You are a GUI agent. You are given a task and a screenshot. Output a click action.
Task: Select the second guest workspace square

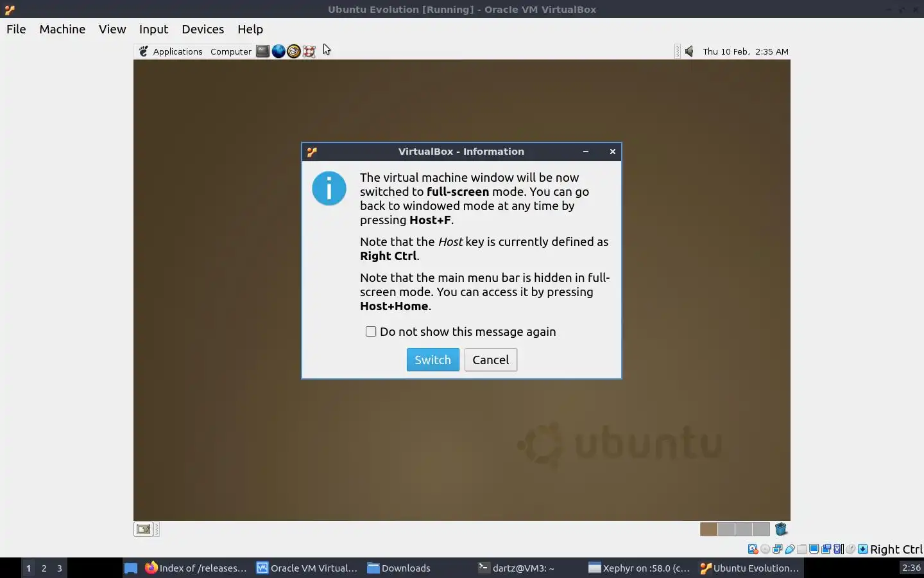(x=726, y=529)
